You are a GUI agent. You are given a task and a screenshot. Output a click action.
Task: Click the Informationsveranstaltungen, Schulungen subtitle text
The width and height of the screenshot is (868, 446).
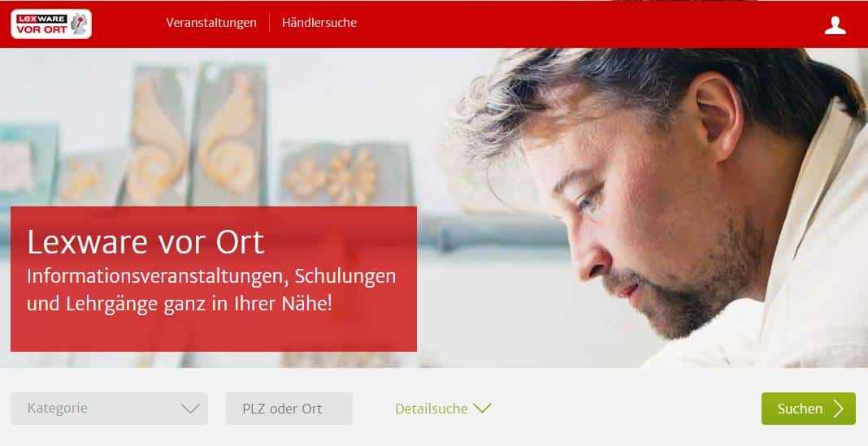[x=211, y=276]
